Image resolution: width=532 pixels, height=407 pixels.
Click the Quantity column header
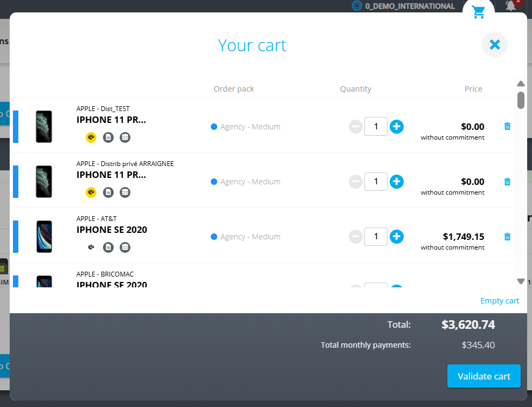pyautogui.click(x=356, y=89)
